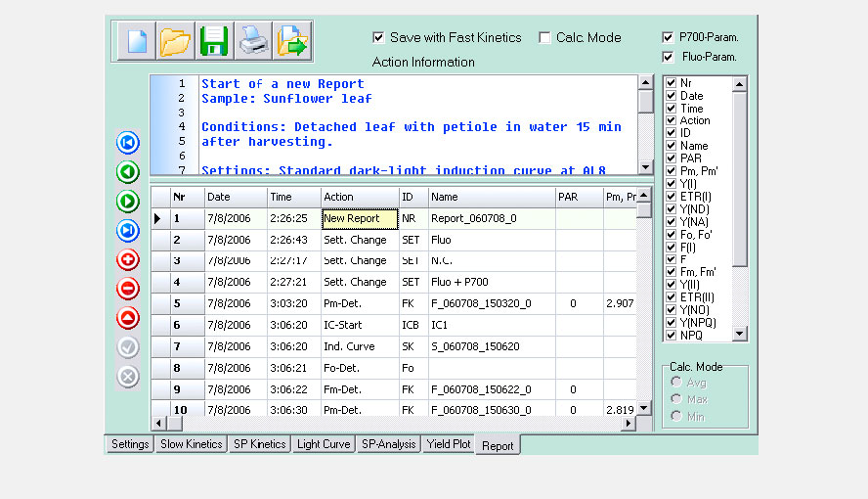Click the Ind. Curve action cell
The height and width of the screenshot is (499, 868).
pyautogui.click(x=360, y=346)
